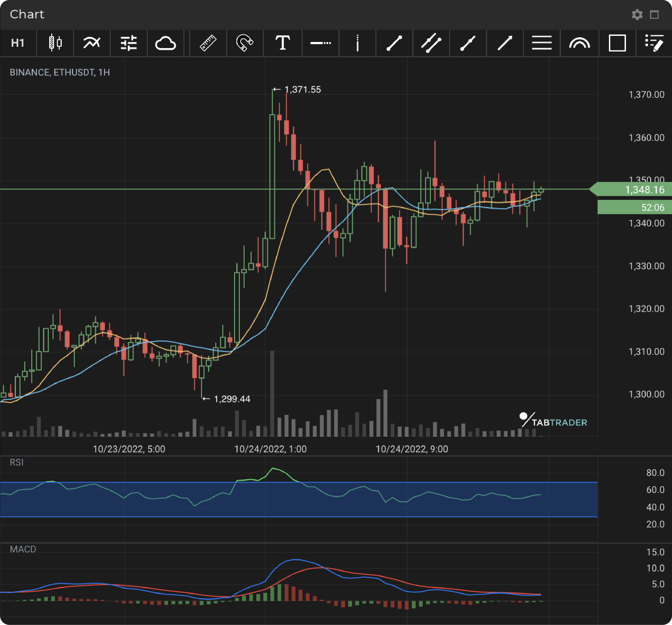
Task: Select the Ichimoku cloud tool
Action: pos(166,43)
